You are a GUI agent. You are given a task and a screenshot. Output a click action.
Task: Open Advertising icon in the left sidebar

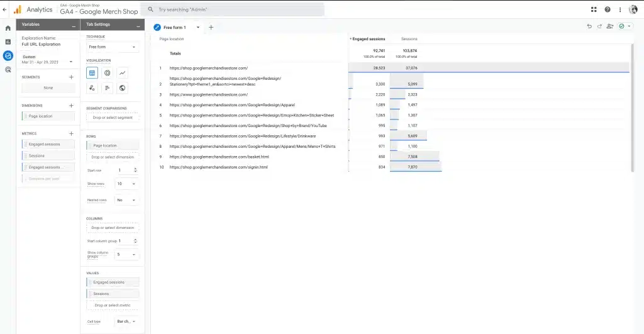[x=8, y=69]
